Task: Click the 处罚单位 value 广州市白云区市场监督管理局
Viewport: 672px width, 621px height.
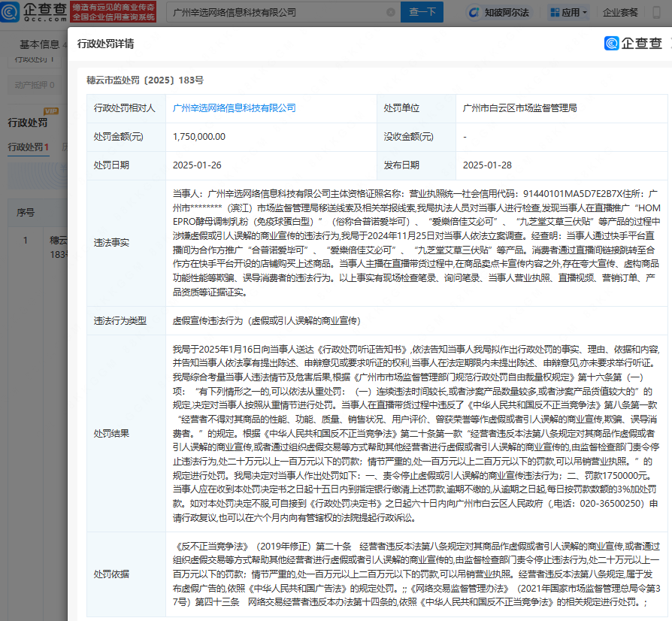Action: coord(520,108)
